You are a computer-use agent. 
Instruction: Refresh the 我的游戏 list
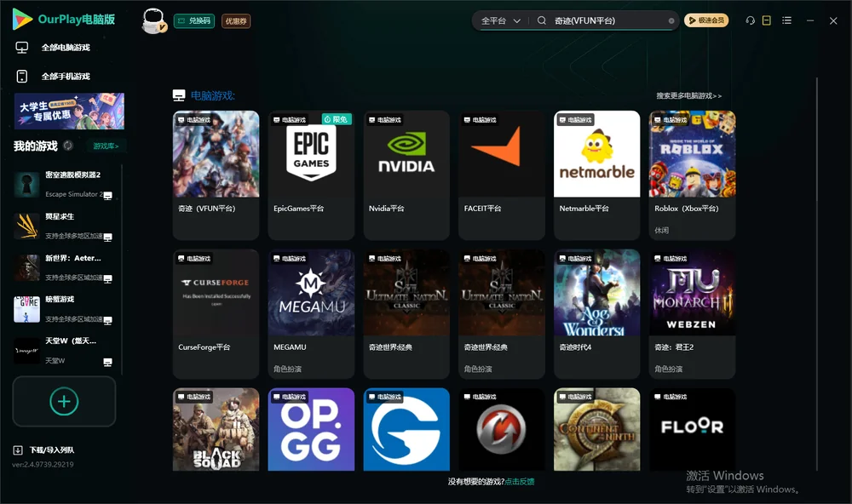point(68,146)
